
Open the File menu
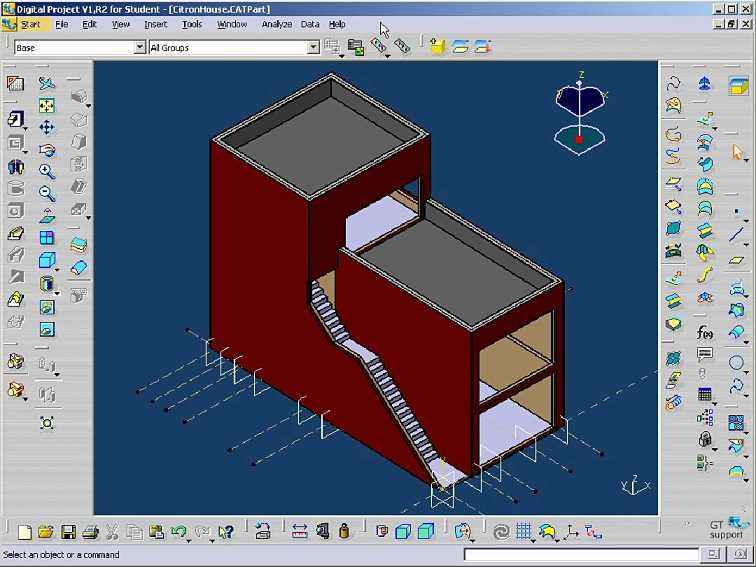pyautogui.click(x=62, y=24)
